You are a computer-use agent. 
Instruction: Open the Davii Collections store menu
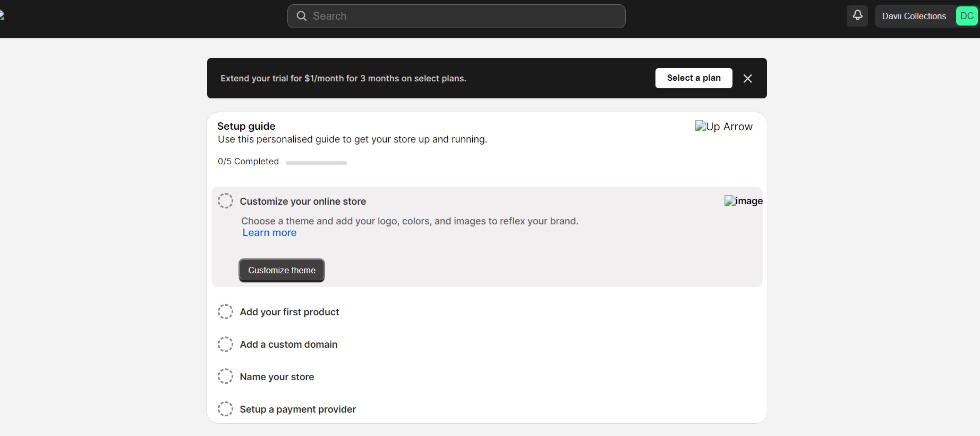(914, 16)
